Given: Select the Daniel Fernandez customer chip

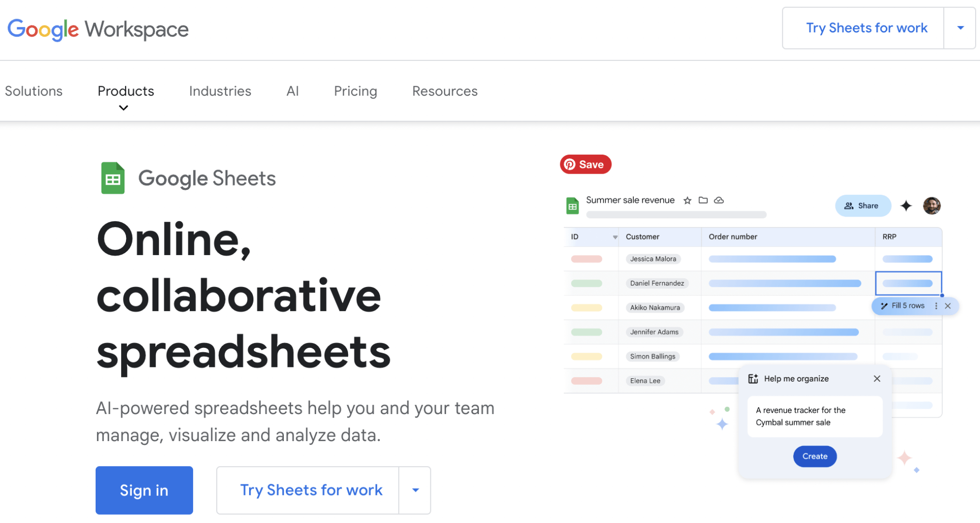Looking at the screenshot, I should (x=657, y=283).
